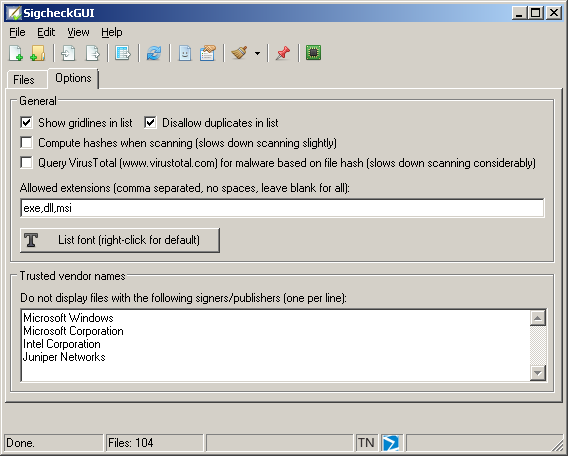Click the List font button
The image size is (568, 456).
(120, 240)
